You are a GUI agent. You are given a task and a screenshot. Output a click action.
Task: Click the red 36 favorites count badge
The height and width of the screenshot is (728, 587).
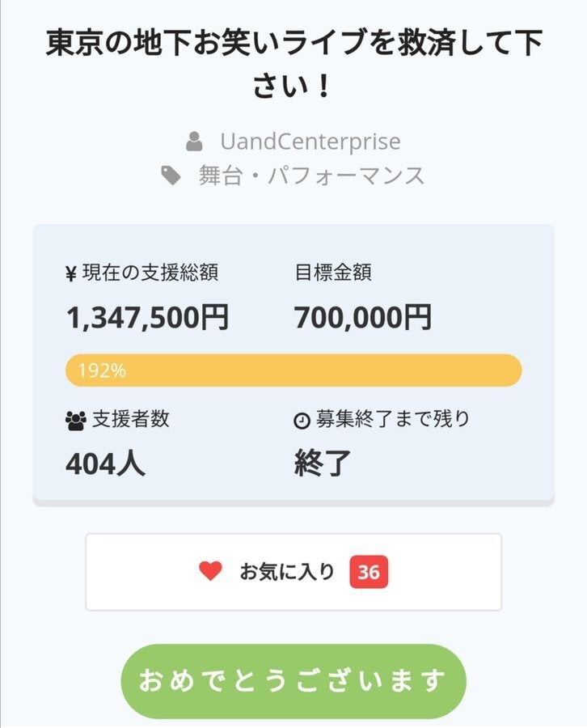[x=369, y=572]
